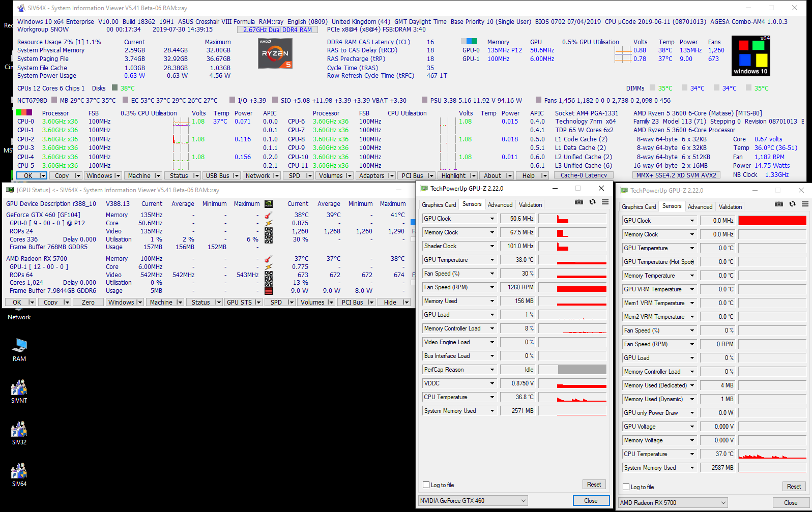Click the RX 5700 fan icon beside 13 %

tap(269, 283)
